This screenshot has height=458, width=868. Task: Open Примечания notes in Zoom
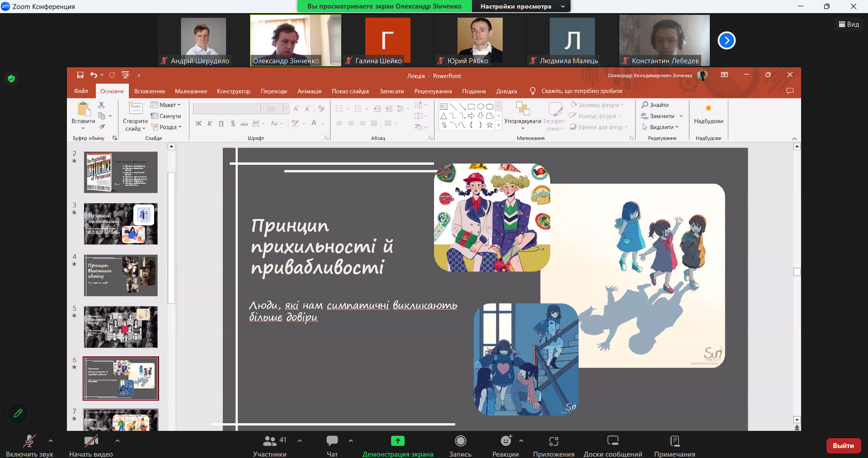click(x=675, y=445)
